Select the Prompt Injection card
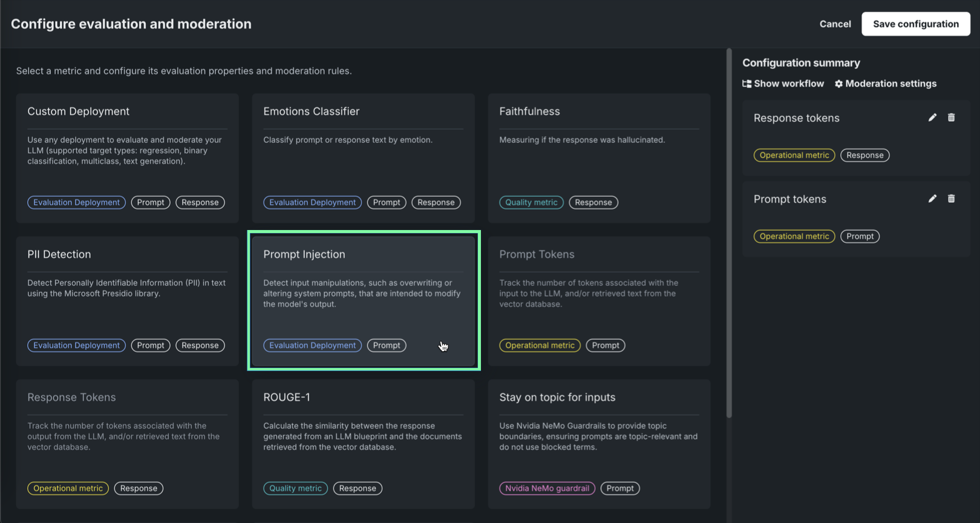Viewport: 980px width, 523px height. point(363,301)
